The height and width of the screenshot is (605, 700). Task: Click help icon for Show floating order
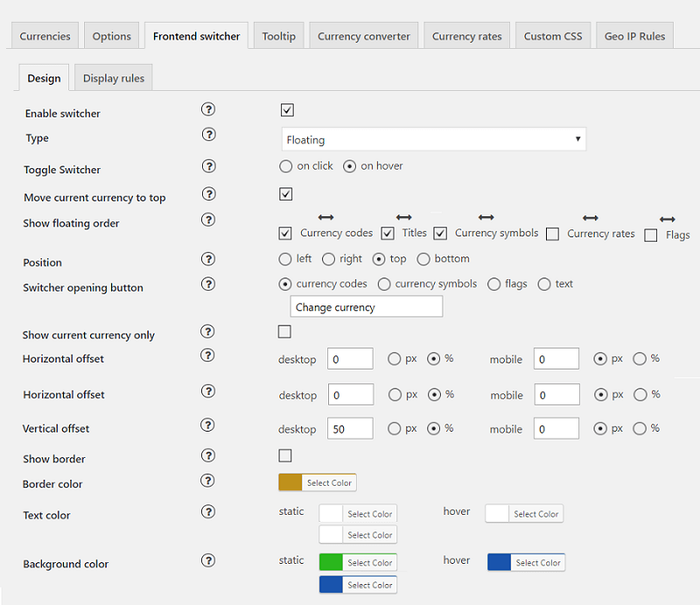[x=208, y=220]
